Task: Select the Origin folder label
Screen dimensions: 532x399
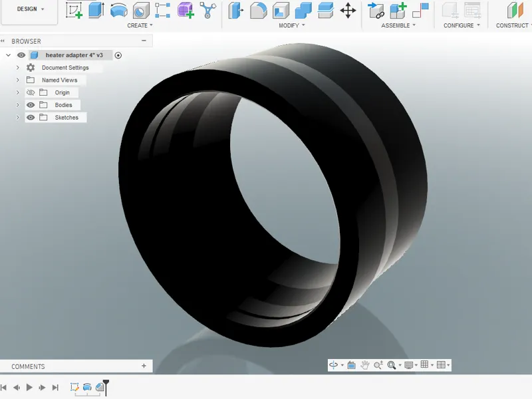Action: tap(62, 92)
